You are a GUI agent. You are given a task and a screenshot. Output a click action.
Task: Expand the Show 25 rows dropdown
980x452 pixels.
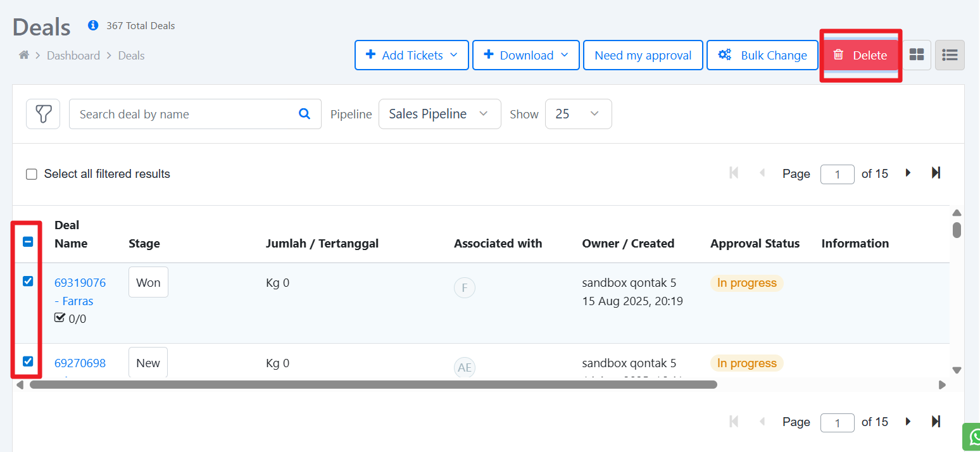[x=578, y=114]
